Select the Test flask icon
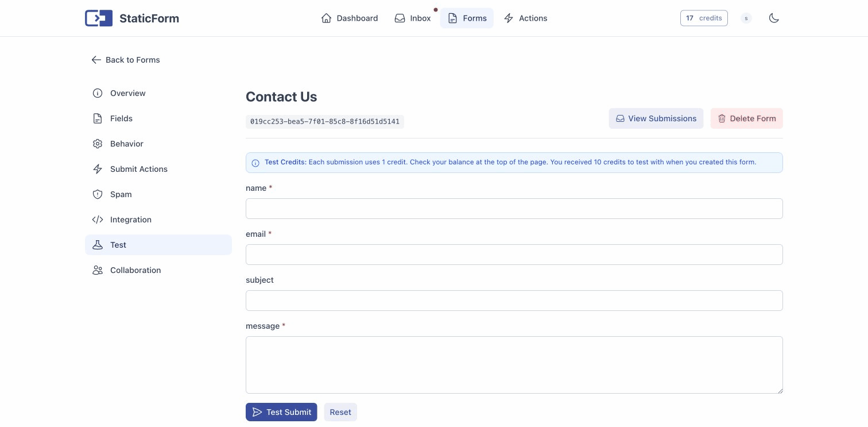Viewport: 868px width, 427px height. click(98, 245)
